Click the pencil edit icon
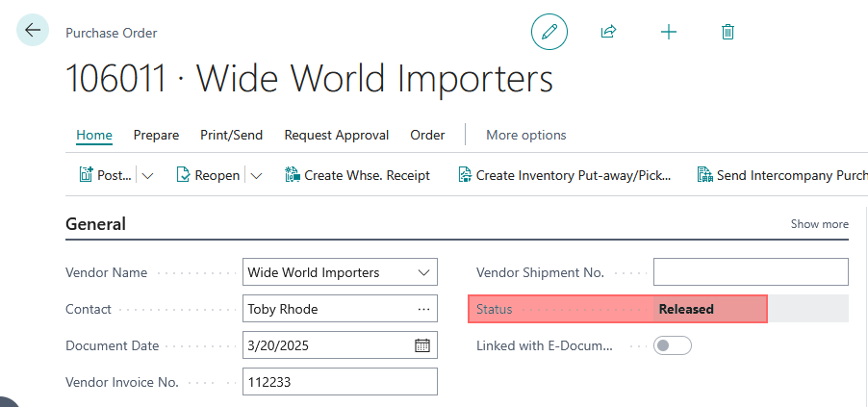 549,32
